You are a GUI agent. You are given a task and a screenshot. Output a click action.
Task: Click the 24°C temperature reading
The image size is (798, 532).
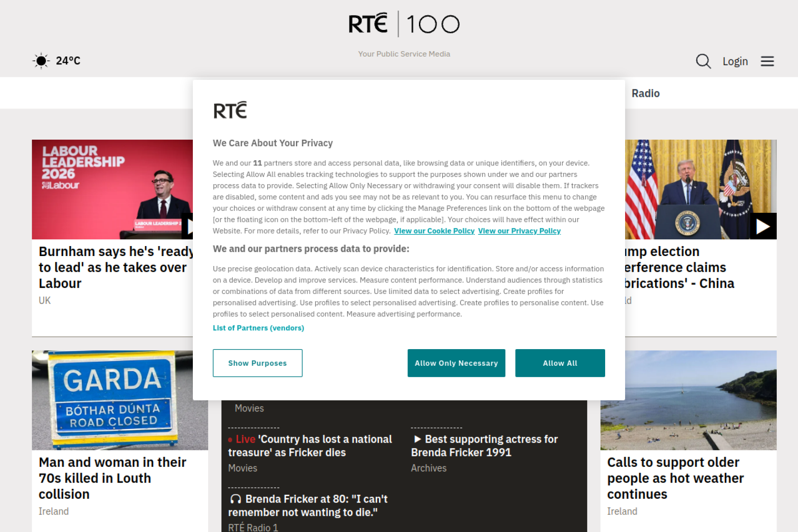(68, 61)
